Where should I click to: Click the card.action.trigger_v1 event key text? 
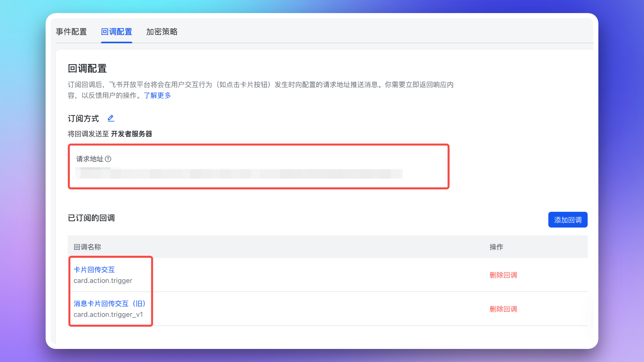pyautogui.click(x=108, y=314)
